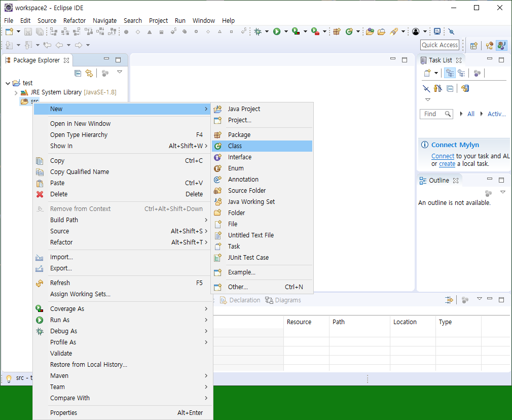
Task: Click the New wizard toolbar icon
Action: 9,31
